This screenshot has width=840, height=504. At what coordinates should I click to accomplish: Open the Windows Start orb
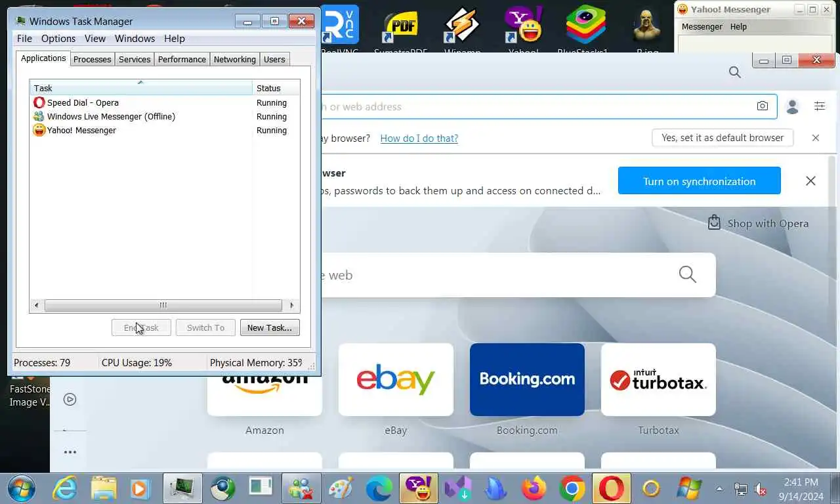[22, 488]
